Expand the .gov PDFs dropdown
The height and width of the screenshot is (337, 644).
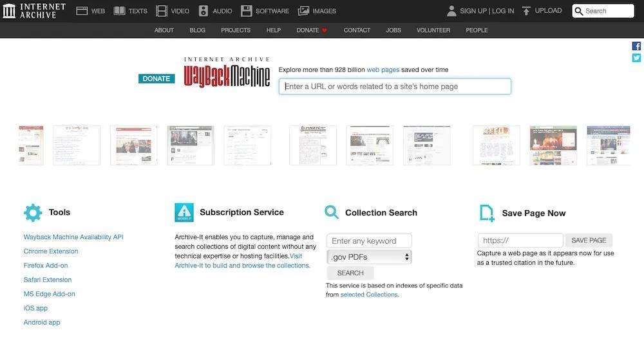coord(369,257)
